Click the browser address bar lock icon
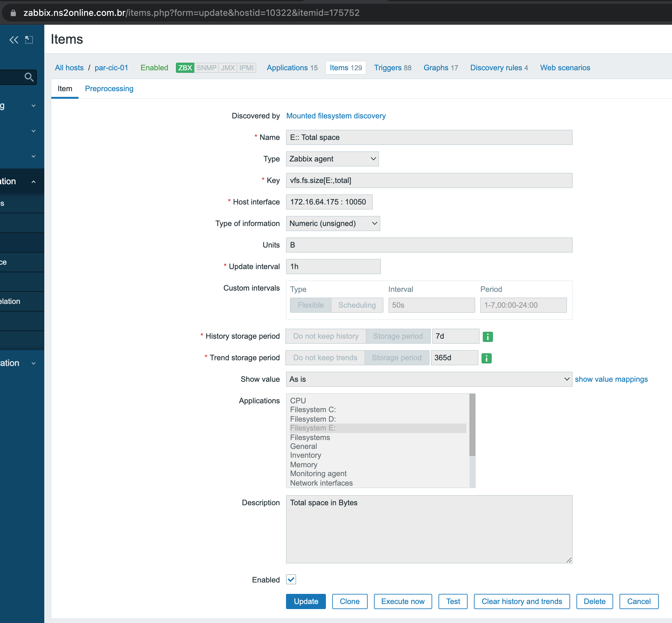 pos(13,13)
